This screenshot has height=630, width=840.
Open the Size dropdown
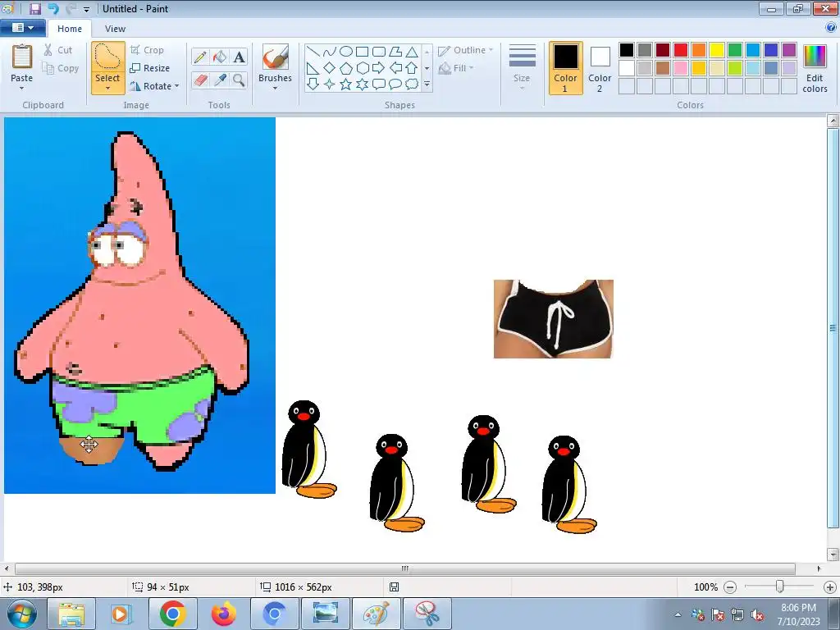522,67
